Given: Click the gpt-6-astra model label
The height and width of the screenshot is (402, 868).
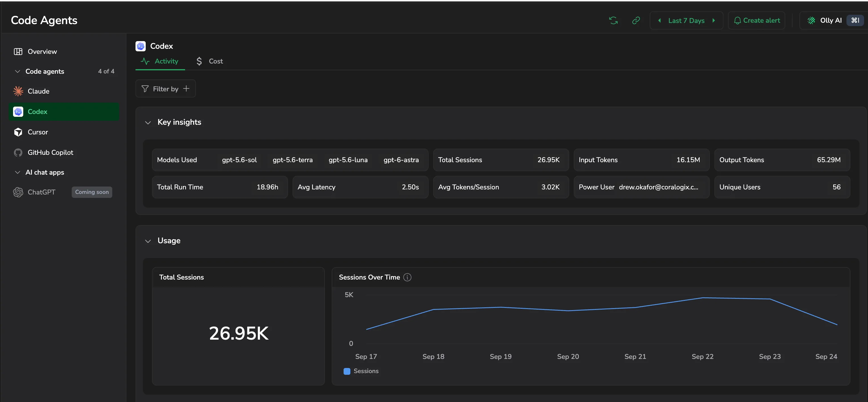Looking at the screenshot, I should pos(401,160).
